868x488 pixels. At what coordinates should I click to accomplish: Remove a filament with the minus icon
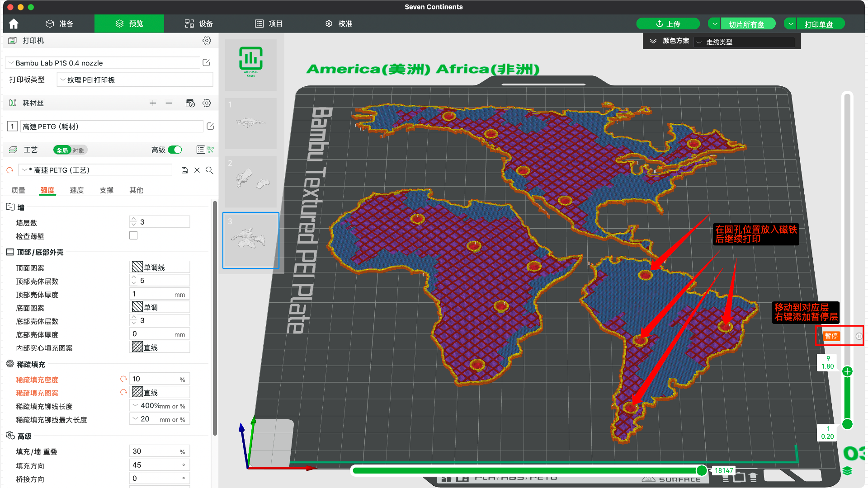coord(169,103)
